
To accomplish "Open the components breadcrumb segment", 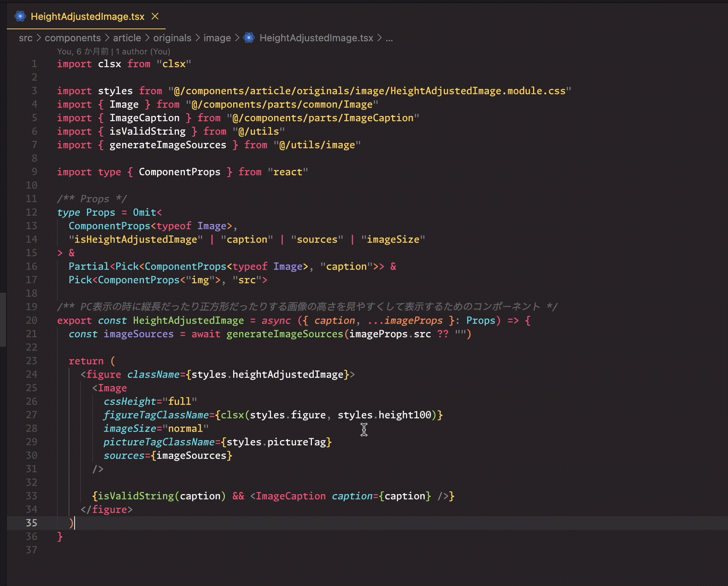I will coord(73,38).
